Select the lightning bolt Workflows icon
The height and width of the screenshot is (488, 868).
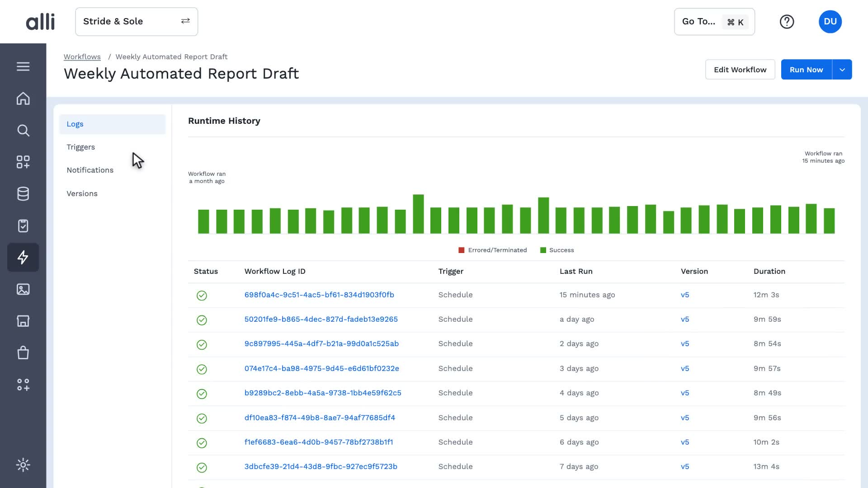tap(23, 258)
